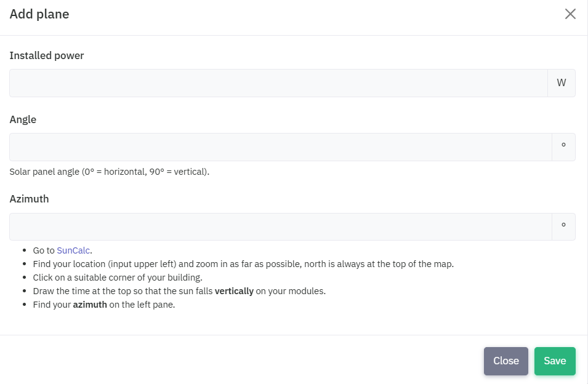Click the degree symbol beside the Angle field

tap(563, 147)
